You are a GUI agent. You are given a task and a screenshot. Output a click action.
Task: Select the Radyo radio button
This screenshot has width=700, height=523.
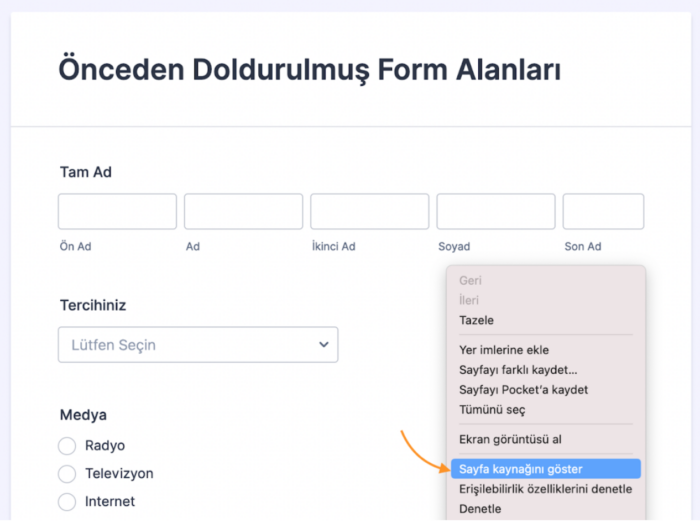[67, 446]
